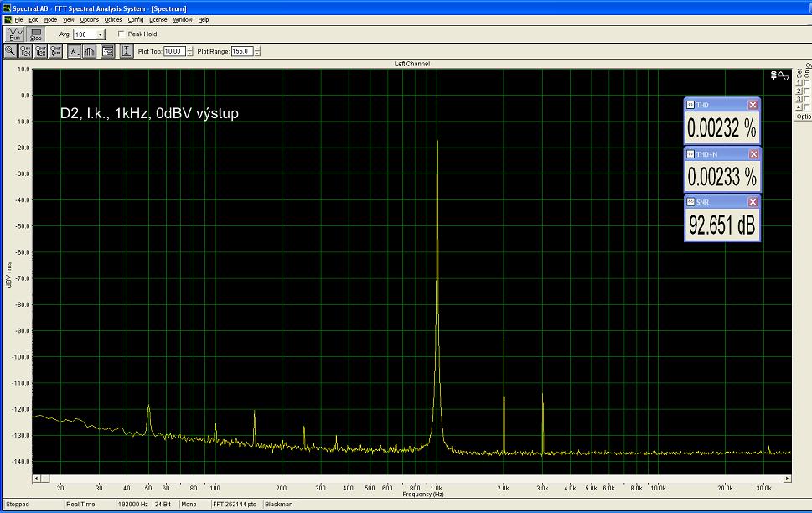812x513 pixels.
Task: Click the THD+N value 0.00233 %
Action: 721,177
